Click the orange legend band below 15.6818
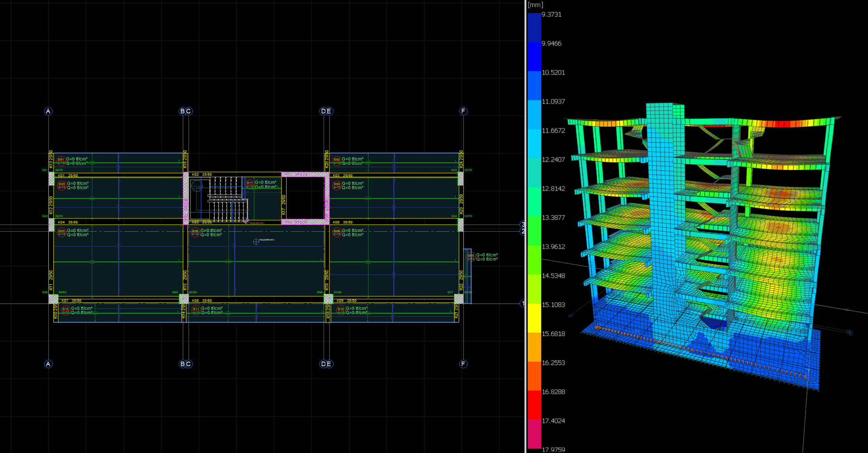 (x=534, y=347)
